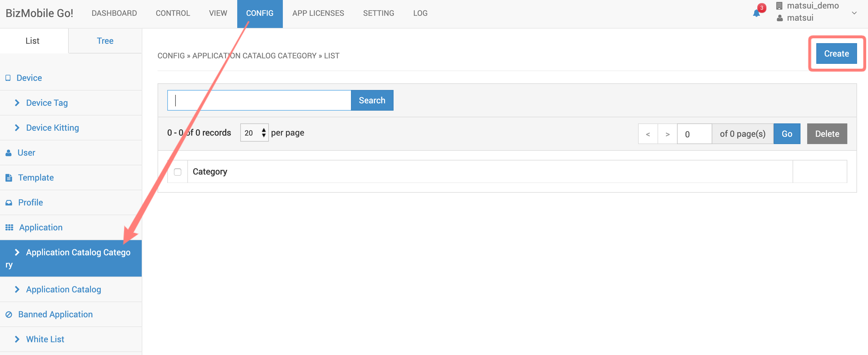
Task: Expand the account menu chevron
Action: tap(854, 13)
